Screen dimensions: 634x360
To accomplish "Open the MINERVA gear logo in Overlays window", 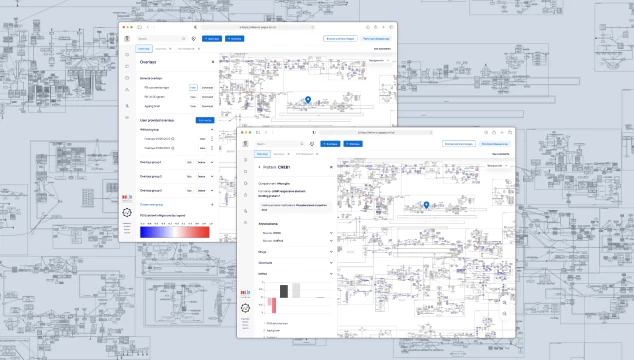I will coord(127,212).
